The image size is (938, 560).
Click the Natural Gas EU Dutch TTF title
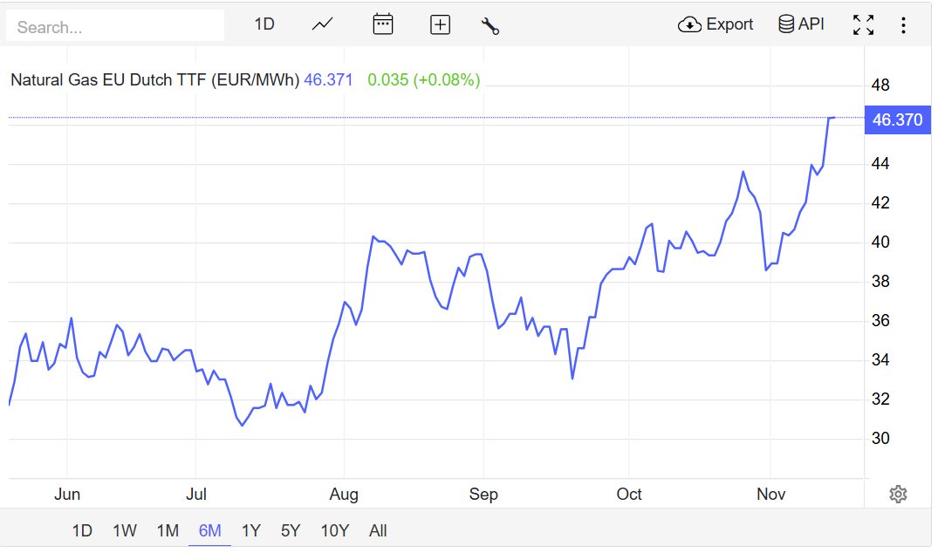coord(155,79)
